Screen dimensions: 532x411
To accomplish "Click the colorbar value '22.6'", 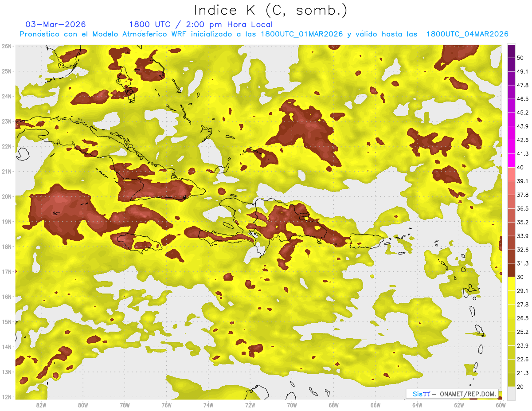I will click(x=523, y=359).
